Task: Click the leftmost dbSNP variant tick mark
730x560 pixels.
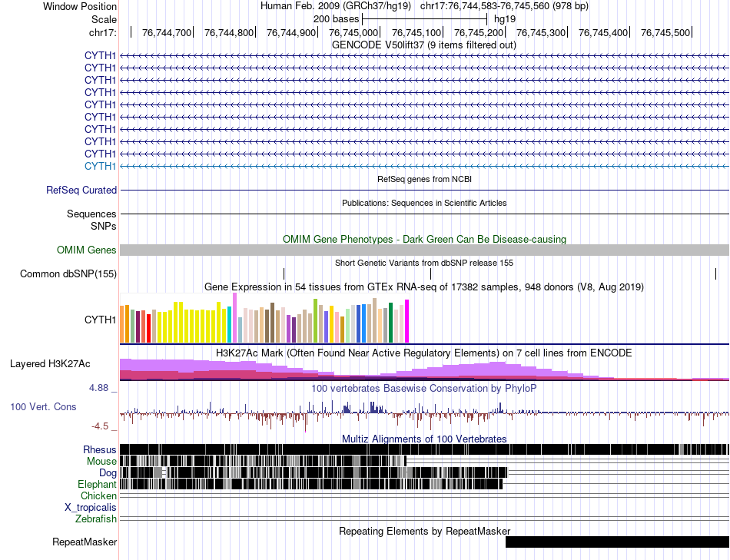Action: coord(284,273)
